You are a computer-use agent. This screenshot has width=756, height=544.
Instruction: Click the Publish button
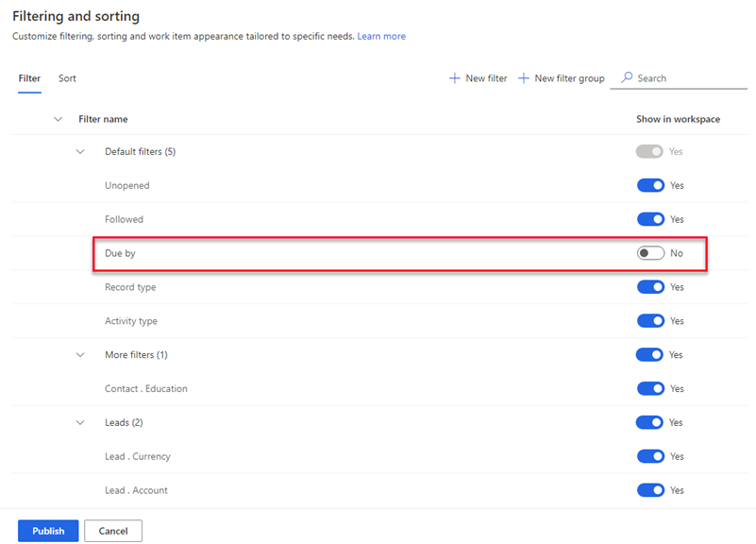48,531
